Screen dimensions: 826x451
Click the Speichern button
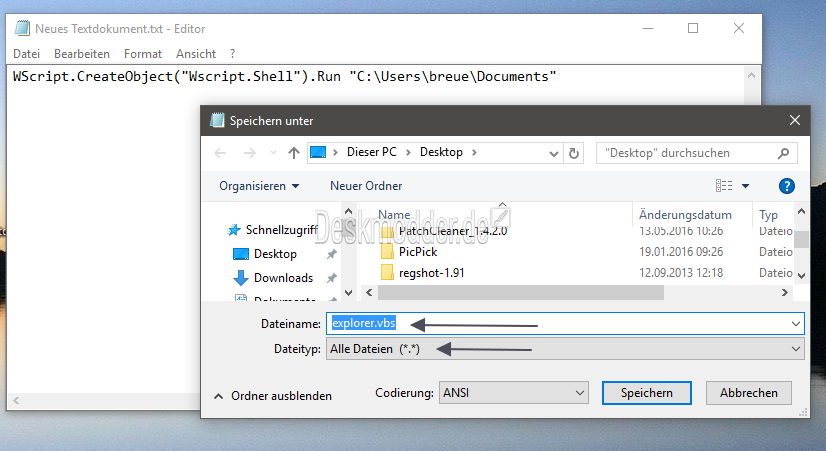pyautogui.click(x=646, y=393)
